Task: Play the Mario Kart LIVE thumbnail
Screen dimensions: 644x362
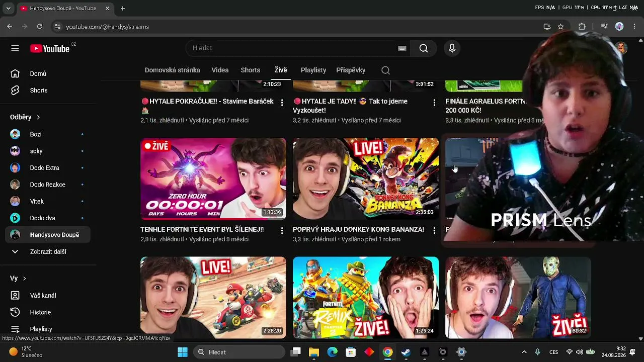Action: coord(213,298)
